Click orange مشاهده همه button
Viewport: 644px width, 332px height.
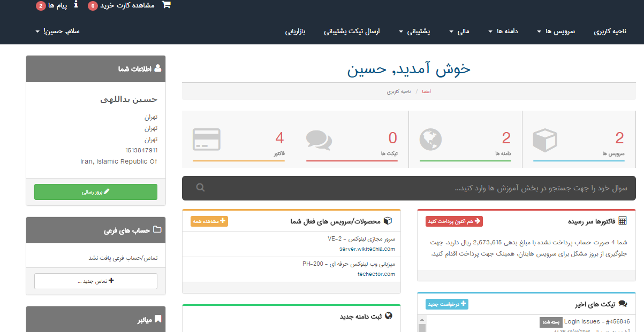tap(209, 221)
